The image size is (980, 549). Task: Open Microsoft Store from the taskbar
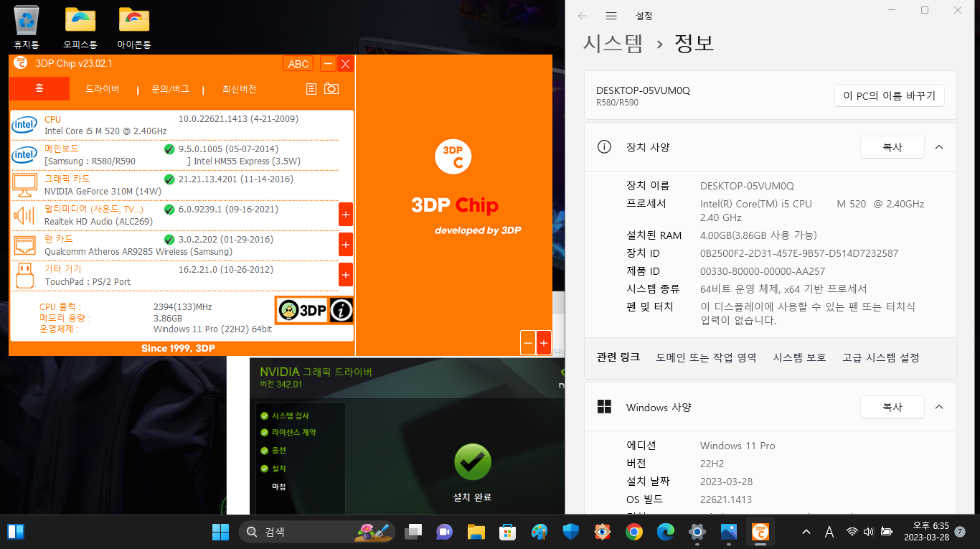point(508,532)
